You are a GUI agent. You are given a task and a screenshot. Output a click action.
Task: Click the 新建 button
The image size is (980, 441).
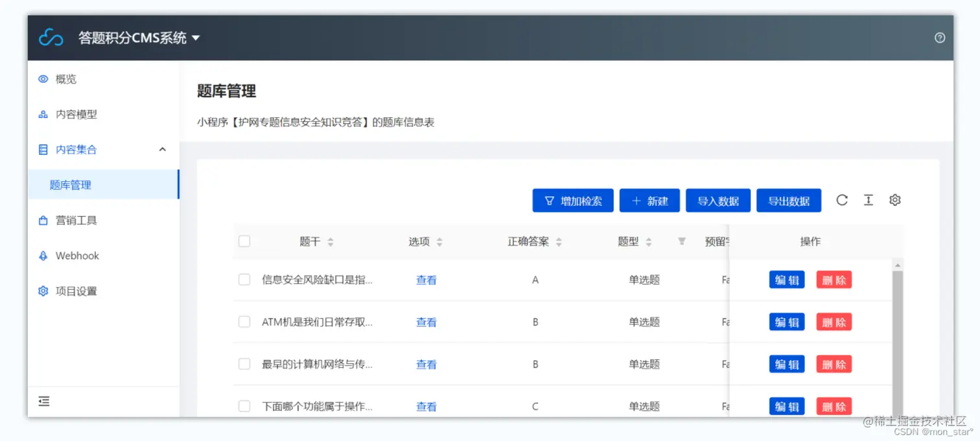[649, 201]
